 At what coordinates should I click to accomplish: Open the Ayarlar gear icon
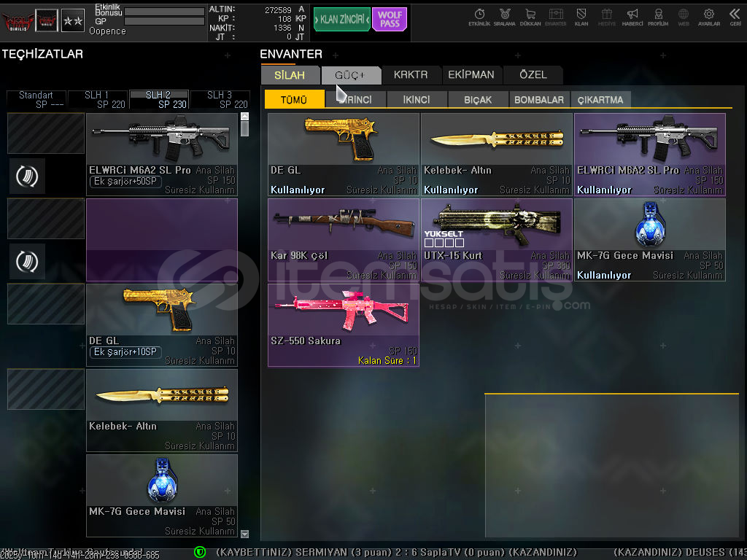(x=708, y=17)
